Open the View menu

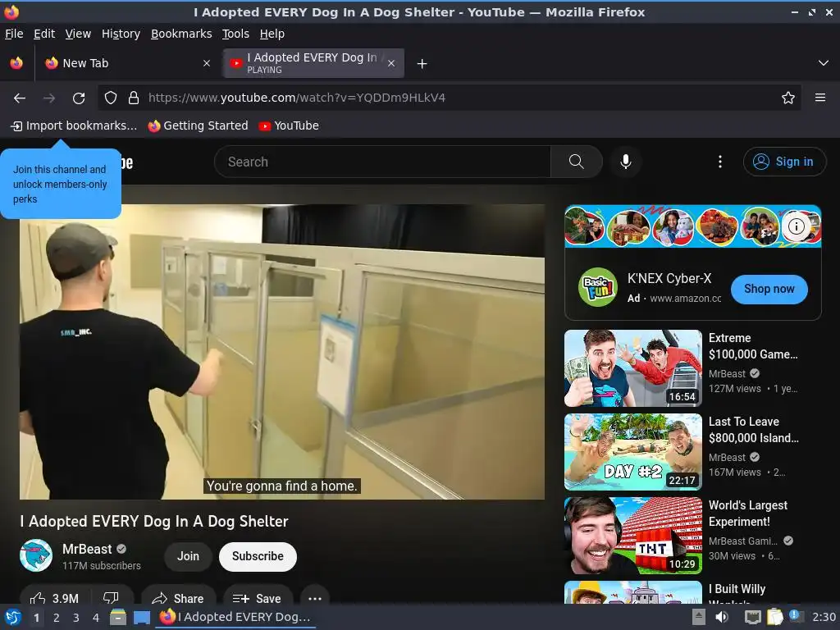point(78,34)
